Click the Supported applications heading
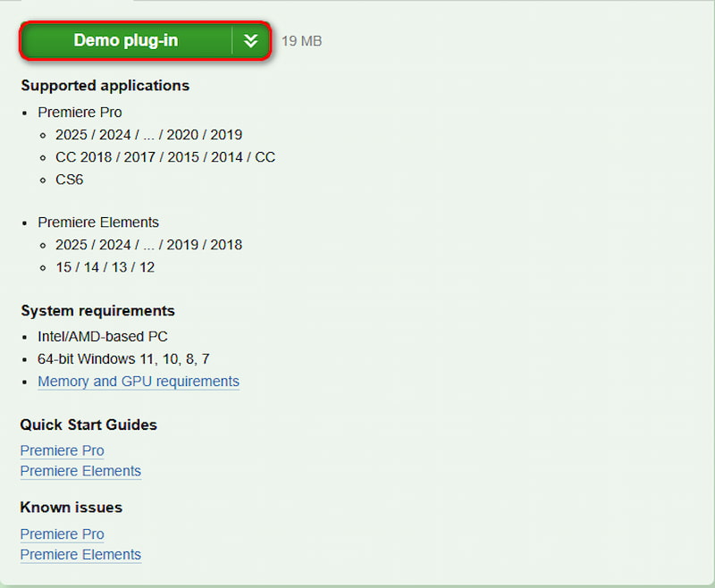The height and width of the screenshot is (588, 715). 105,86
